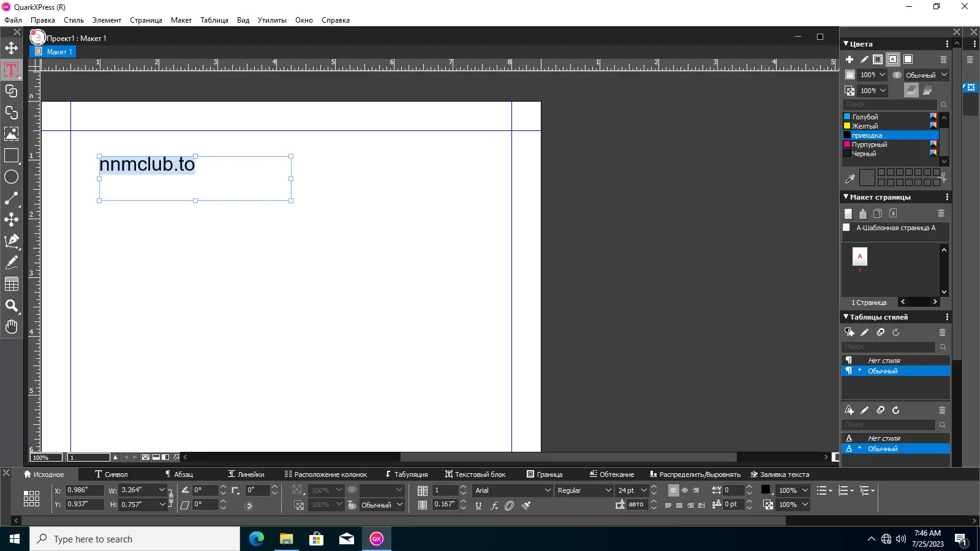Pick a color with the eyedropper

click(850, 178)
